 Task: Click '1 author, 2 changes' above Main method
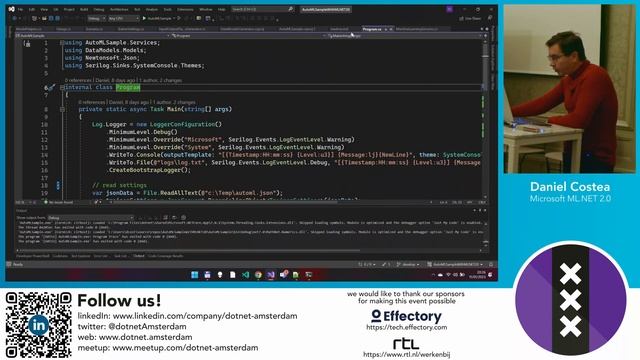[x=174, y=102]
